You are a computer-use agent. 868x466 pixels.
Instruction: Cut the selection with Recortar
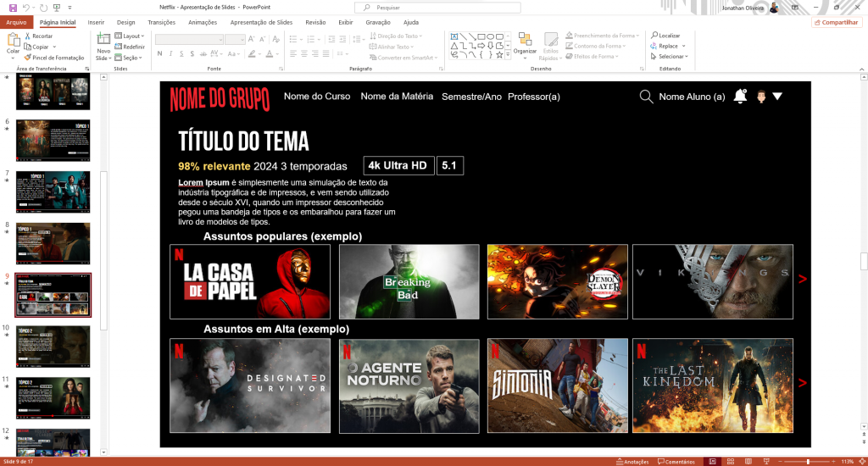point(38,36)
